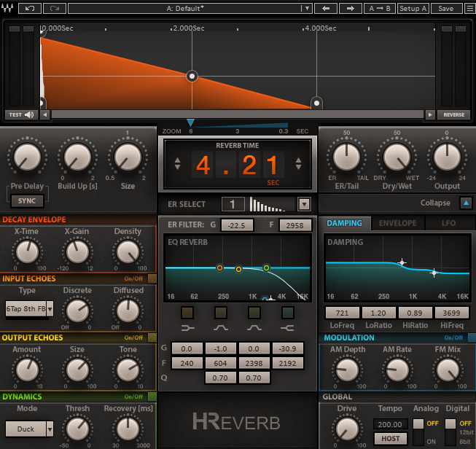Click the undo arrow button

[x=30, y=9]
